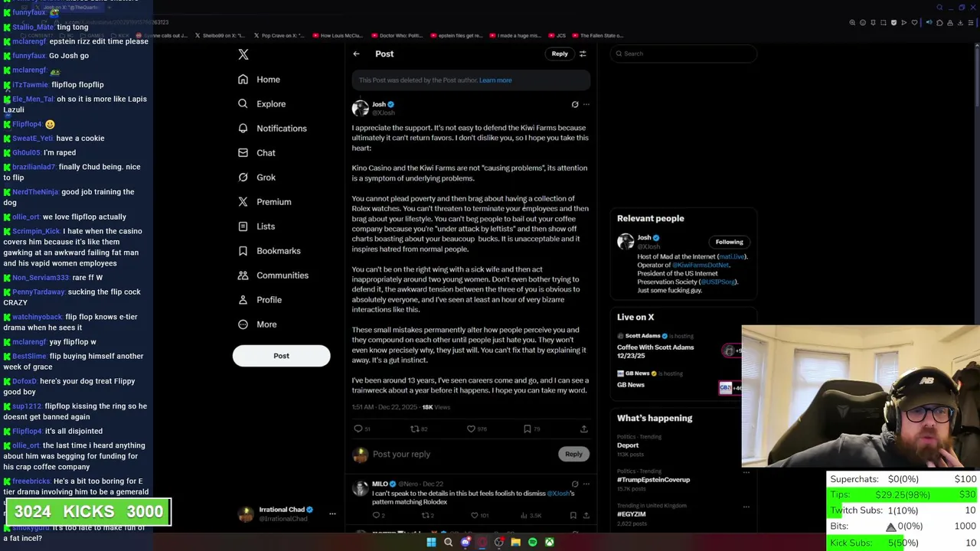Click the Reply button in post header
The width and height of the screenshot is (980, 551).
[x=560, y=54]
